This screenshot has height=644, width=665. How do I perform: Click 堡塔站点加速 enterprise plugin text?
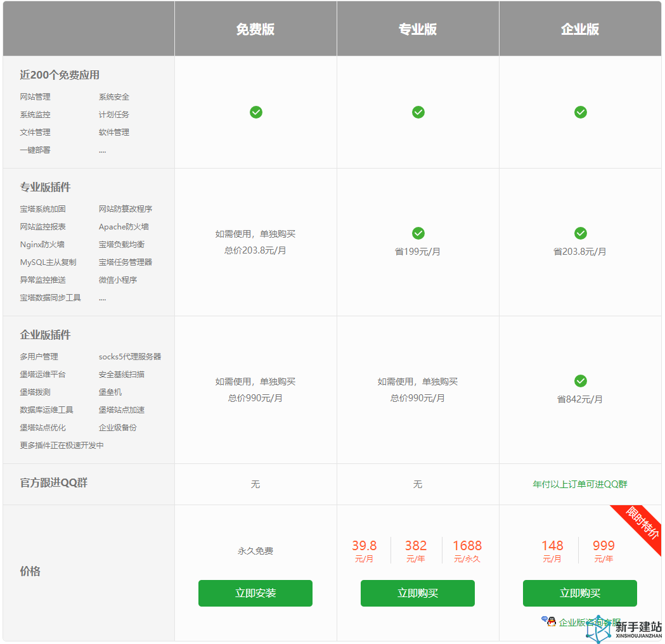[122, 410]
